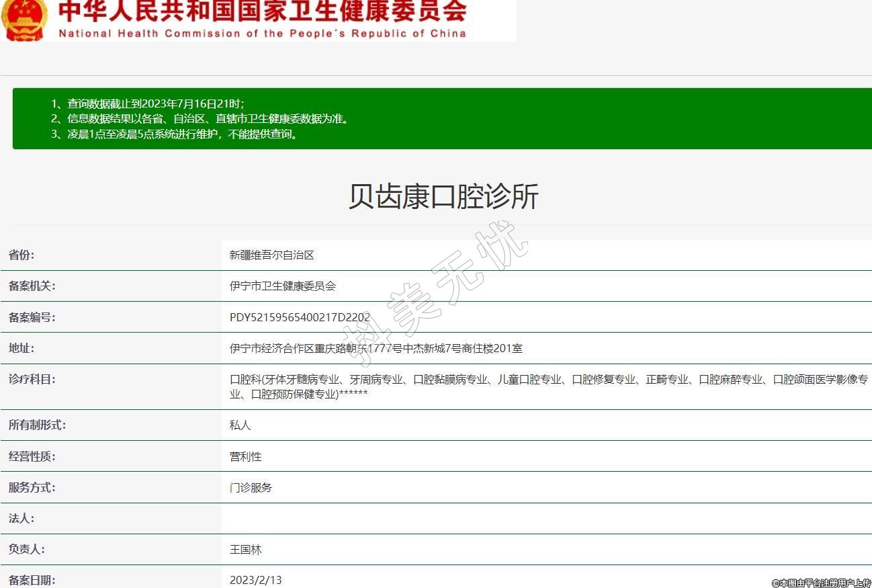Select the record number PDY52159565400217D2202
Viewport: 872px width, 588px height.
(300, 318)
